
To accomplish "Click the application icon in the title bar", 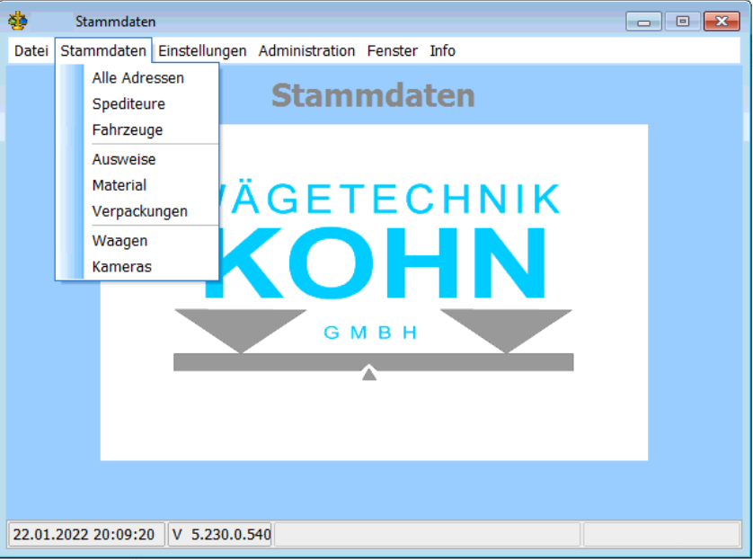I will pyautogui.click(x=18, y=21).
